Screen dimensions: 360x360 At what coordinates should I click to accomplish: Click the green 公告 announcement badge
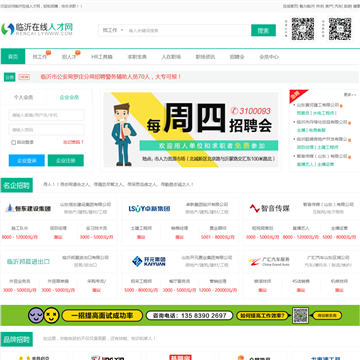[10, 77]
